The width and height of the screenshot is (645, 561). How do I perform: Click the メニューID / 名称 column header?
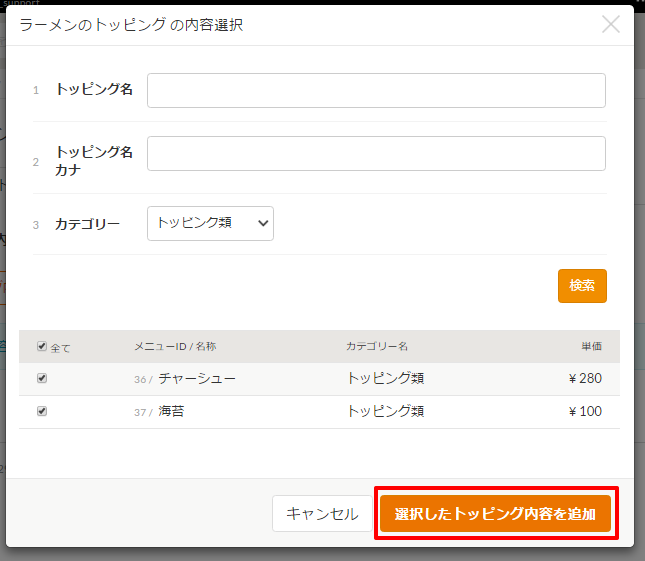click(175, 347)
